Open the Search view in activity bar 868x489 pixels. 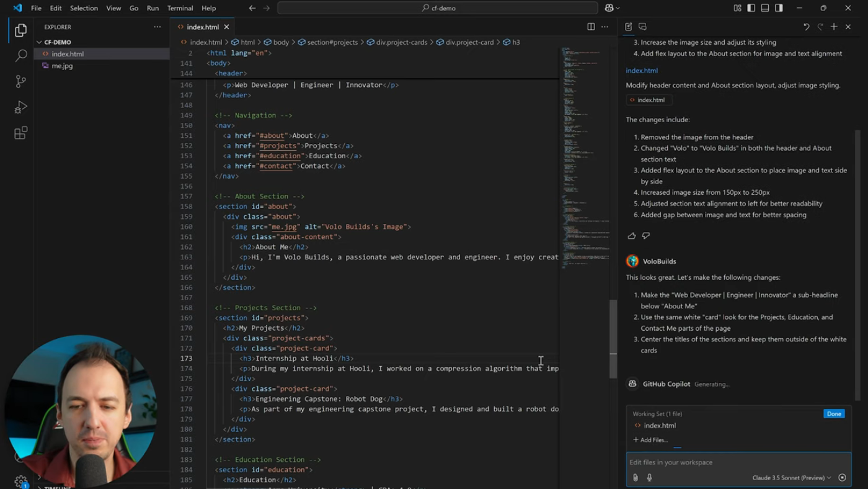pos(20,56)
